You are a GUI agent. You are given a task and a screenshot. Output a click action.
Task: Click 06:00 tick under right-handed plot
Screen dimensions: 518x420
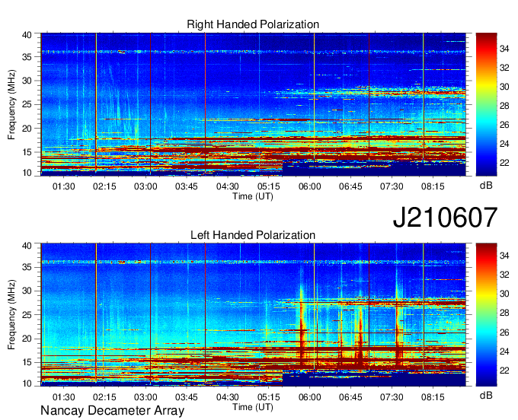point(309,186)
